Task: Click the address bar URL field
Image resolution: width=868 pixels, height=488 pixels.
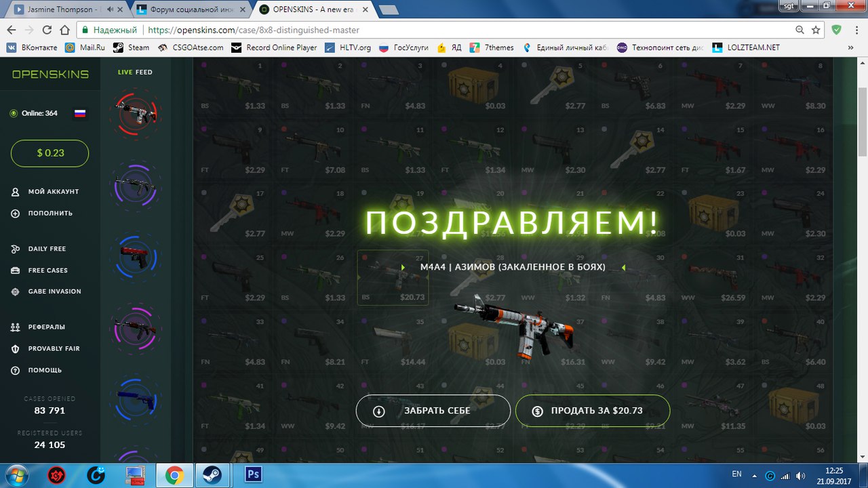Action: 434,30
